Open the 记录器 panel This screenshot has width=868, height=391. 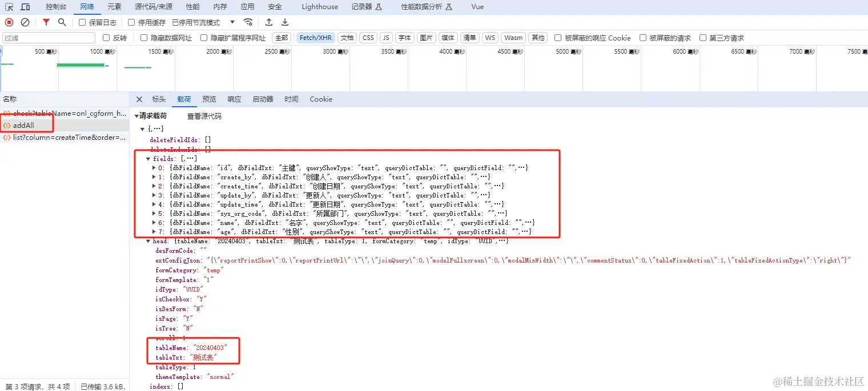tap(367, 7)
